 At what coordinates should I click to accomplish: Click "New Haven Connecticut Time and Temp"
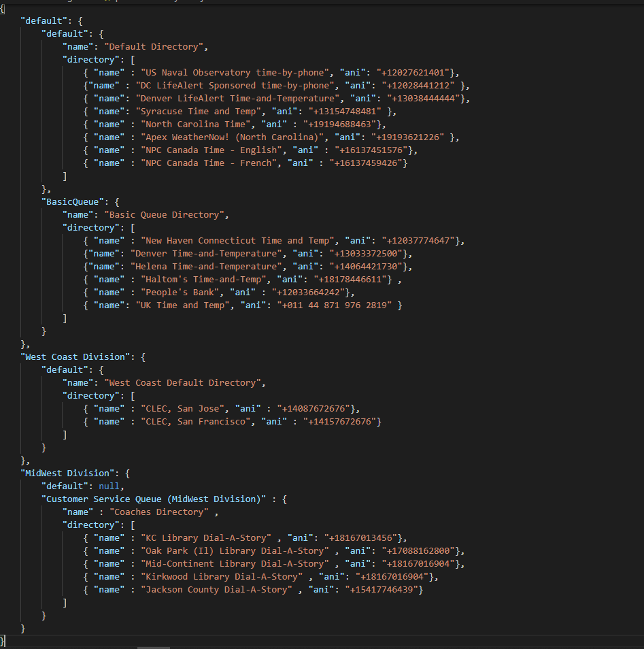click(x=237, y=240)
